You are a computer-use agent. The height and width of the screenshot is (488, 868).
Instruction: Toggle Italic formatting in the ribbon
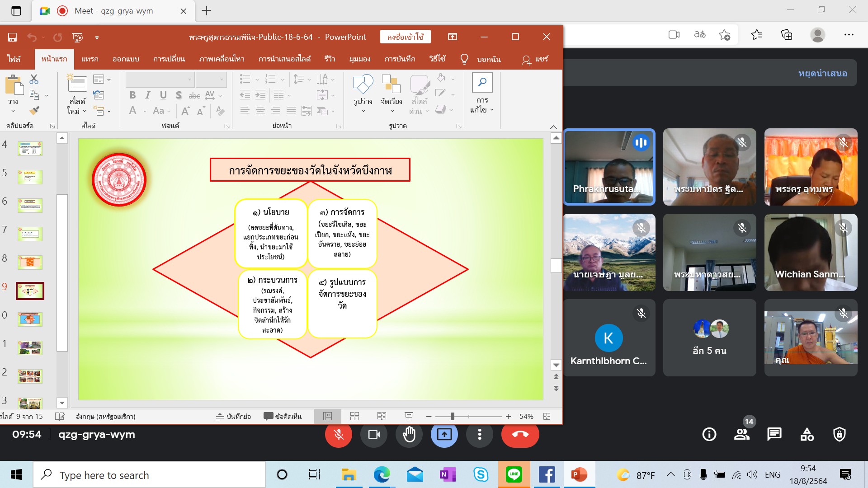click(148, 95)
